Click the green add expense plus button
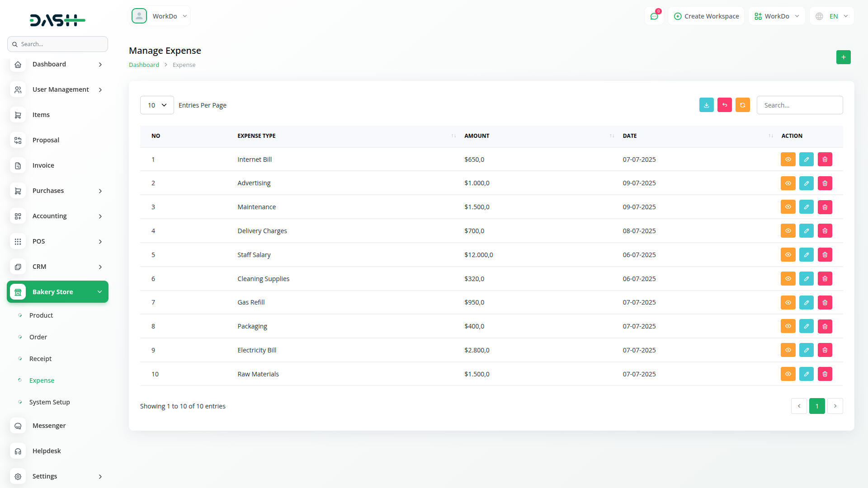Image resolution: width=868 pixels, height=488 pixels. [843, 57]
